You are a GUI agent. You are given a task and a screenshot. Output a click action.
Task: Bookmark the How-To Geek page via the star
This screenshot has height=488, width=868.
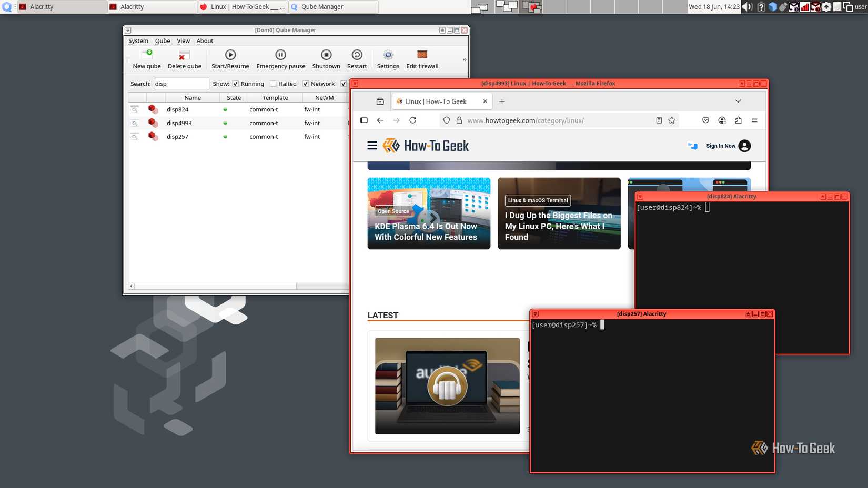pos(671,120)
